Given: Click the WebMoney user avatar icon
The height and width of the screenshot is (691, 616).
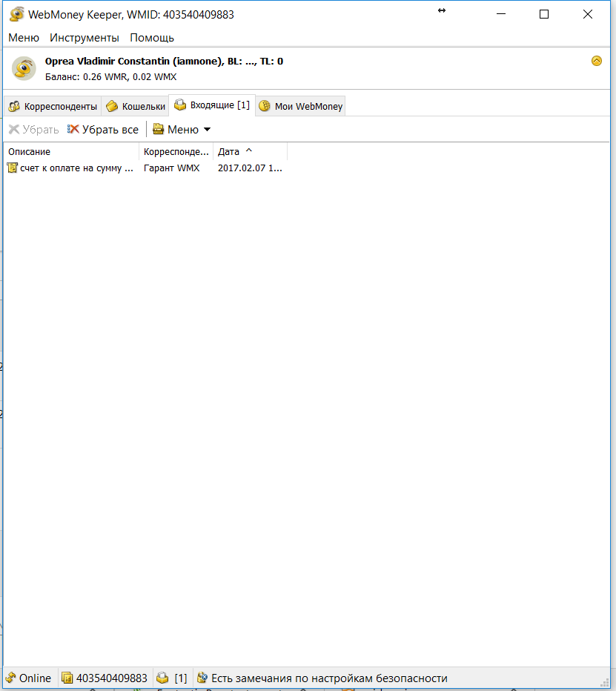Looking at the screenshot, I should click(x=24, y=68).
